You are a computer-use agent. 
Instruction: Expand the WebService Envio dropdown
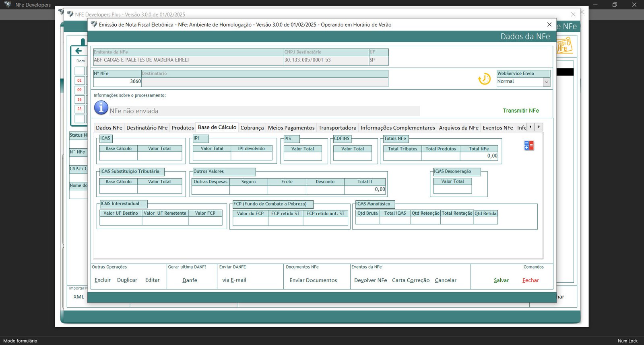point(546,82)
